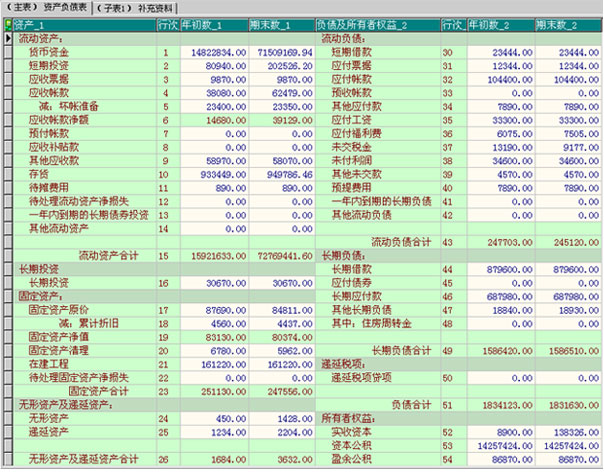The width and height of the screenshot is (604, 473).
Task: Edit 固定资产清理 年初数 cell 6780.00
Action: tap(214, 351)
